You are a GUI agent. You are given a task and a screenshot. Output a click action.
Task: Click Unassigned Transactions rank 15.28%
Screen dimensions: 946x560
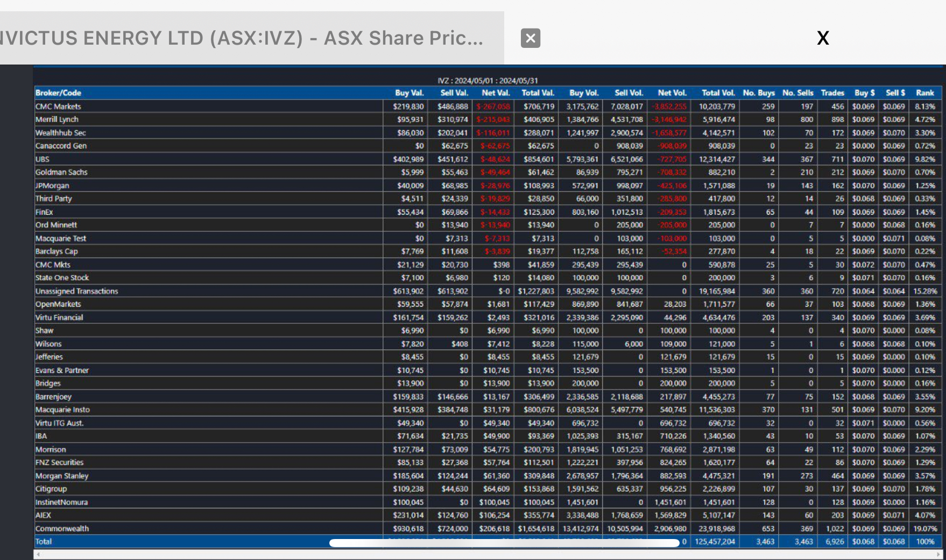(x=925, y=291)
